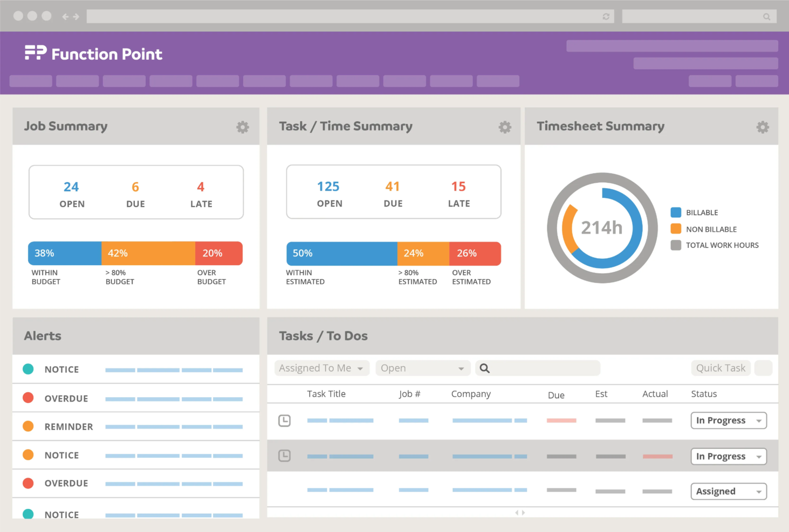
Task: Click the green Notice indicator in Alerts
Action: [28, 369]
